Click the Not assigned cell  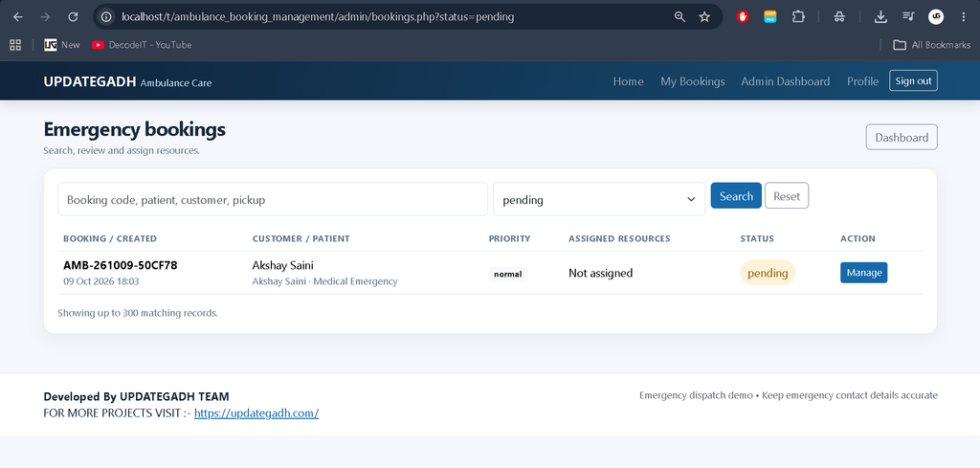click(601, 273)
